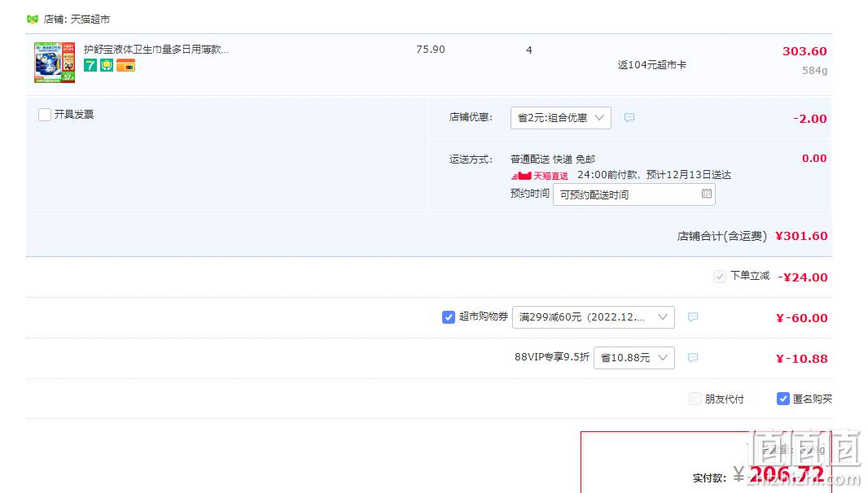
Task: Click the unit price 75.90
Action: coord(431,50)
